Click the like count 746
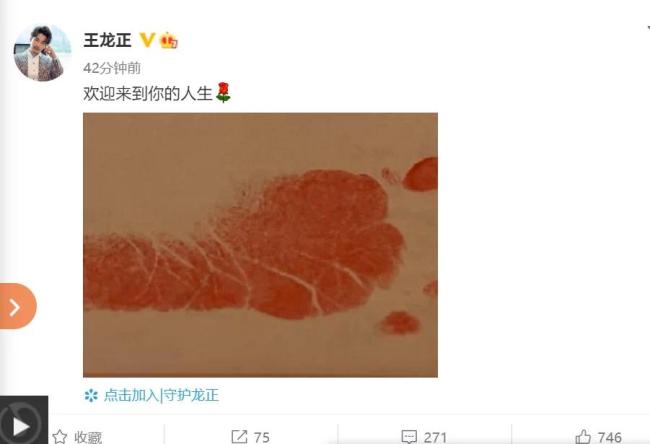The image size is (650, 444). (x=609, y=437)
